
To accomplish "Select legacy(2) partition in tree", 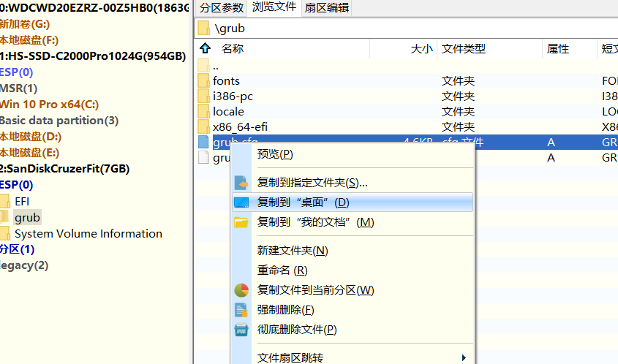I will [x=23, y=265].
